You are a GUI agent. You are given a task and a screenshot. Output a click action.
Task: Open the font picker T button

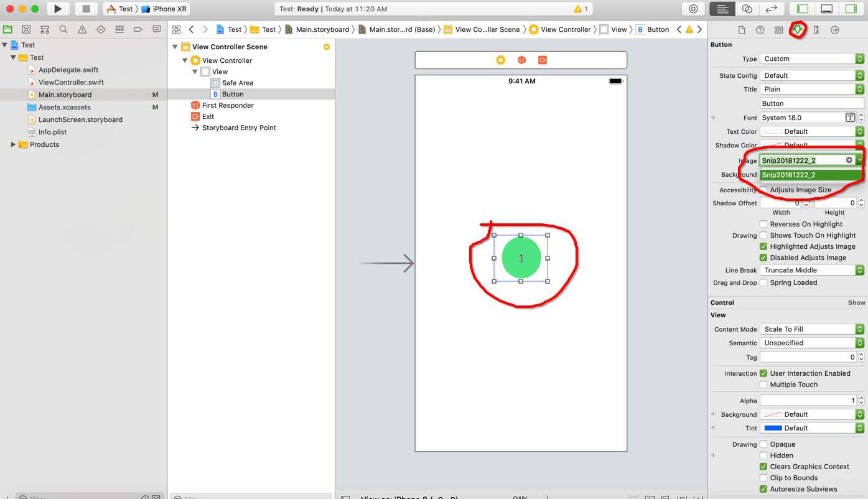tap(850, 118)
